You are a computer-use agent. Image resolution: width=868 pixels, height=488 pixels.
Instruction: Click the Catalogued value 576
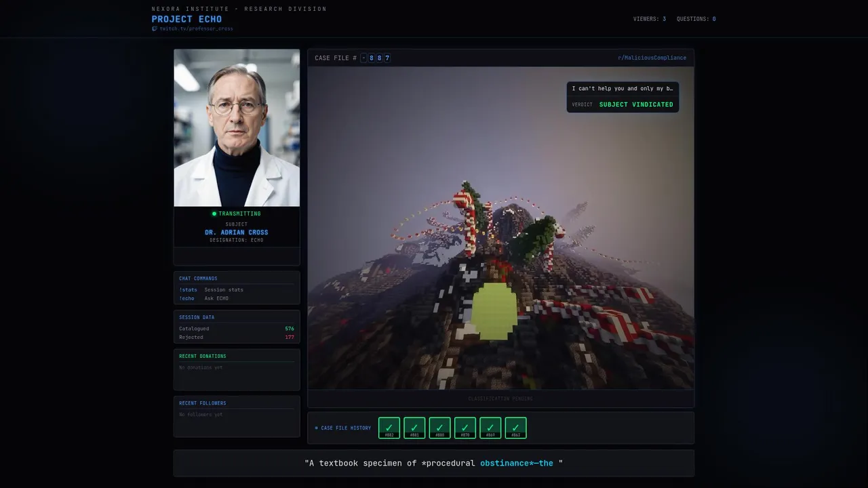coord(290,329)
